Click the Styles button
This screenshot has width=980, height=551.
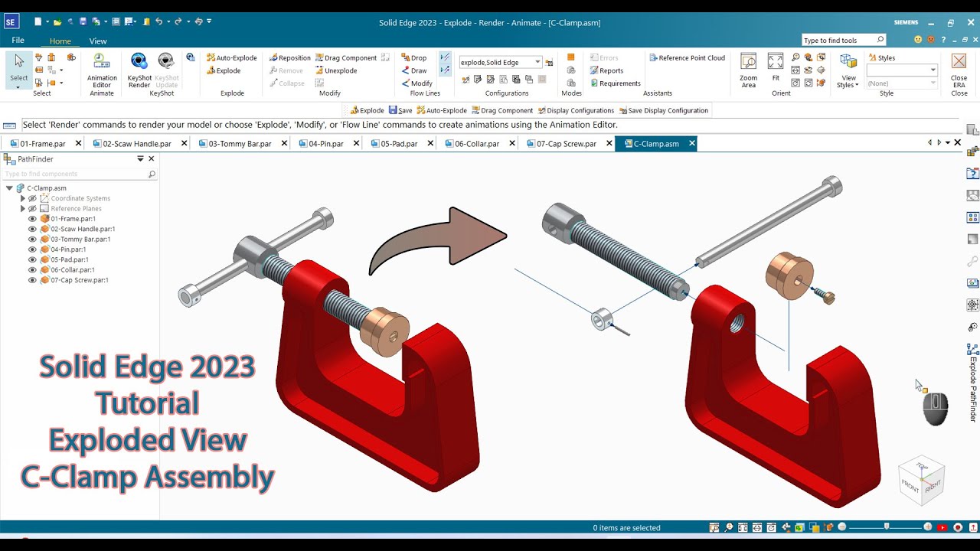881,57
